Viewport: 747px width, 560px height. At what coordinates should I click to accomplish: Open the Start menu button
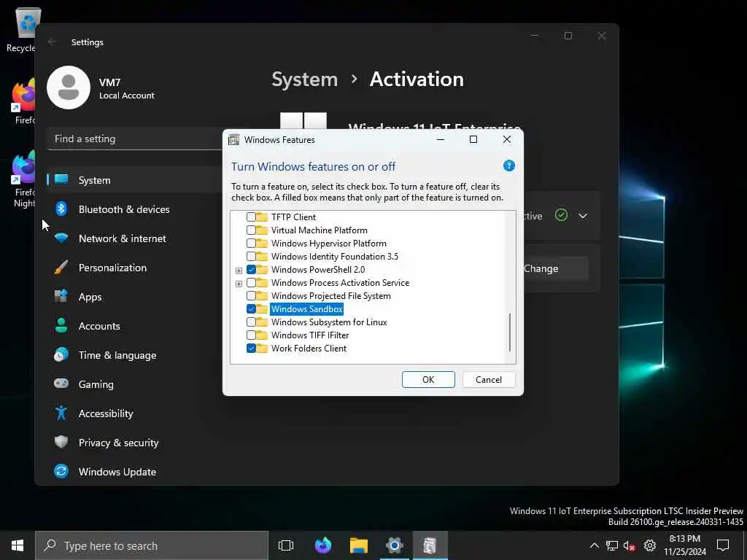[x=18, y=545]
